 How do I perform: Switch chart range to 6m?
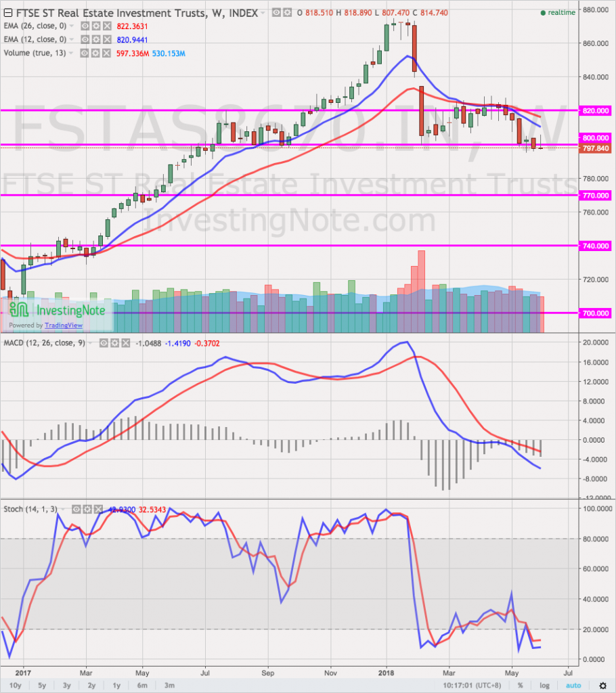pos(143,686)
